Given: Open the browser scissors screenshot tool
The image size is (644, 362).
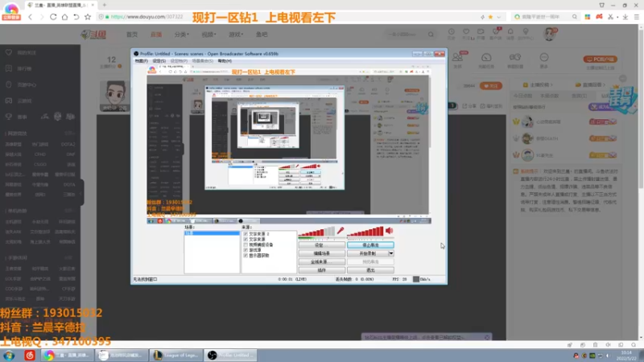Looking at the screenshot, I should point(611,17).
